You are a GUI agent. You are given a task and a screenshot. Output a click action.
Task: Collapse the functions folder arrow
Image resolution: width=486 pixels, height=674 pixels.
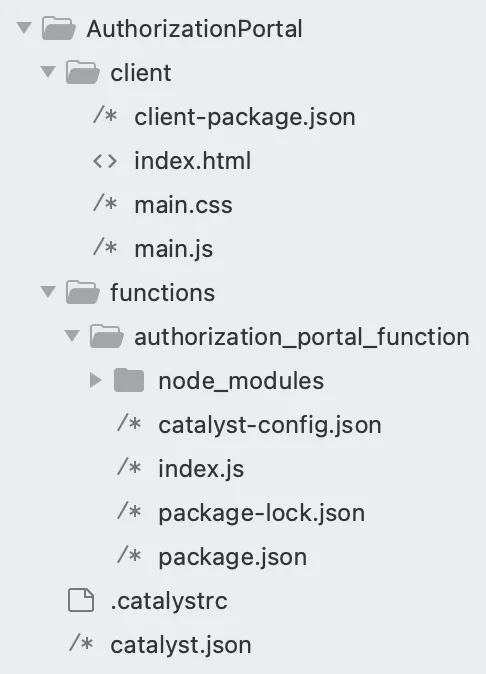[48, 292]
